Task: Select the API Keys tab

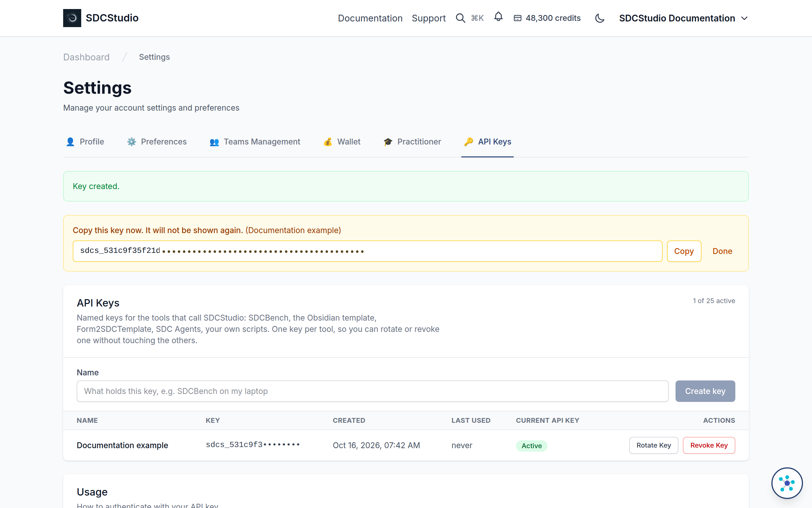Action: point(487,142)
